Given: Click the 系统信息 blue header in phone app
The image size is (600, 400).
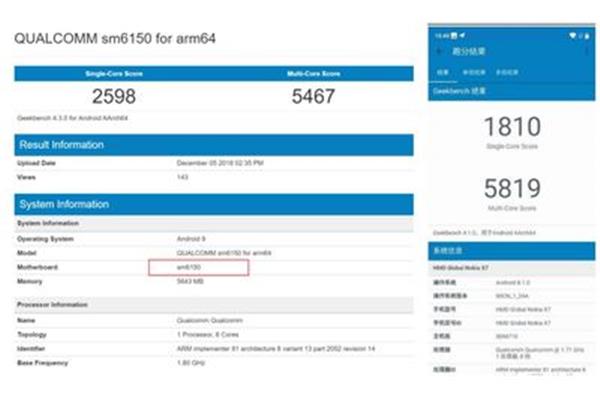Looking at the screenshot, I should tap(512, 251).
